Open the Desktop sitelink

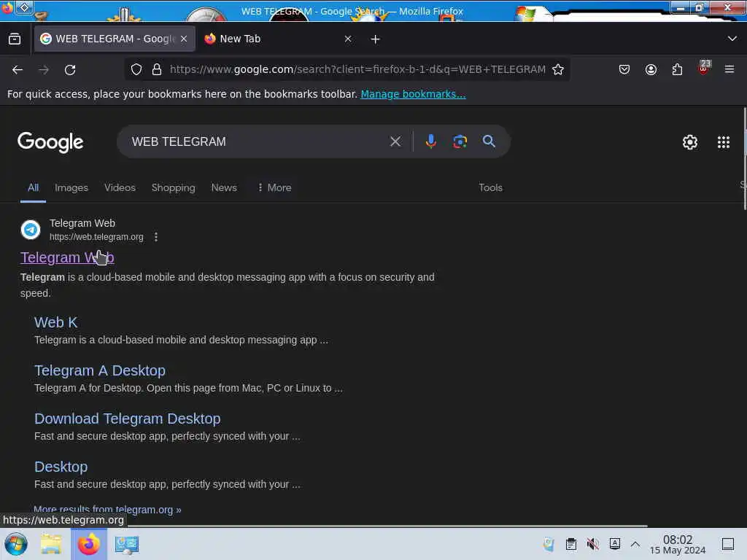point(61,467)
